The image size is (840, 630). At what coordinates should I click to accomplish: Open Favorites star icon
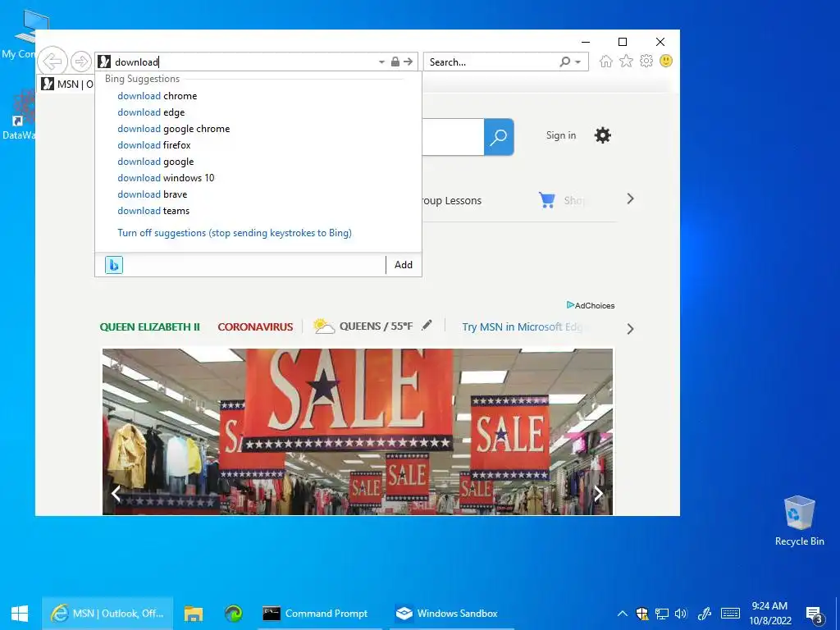tap(626, 61)
